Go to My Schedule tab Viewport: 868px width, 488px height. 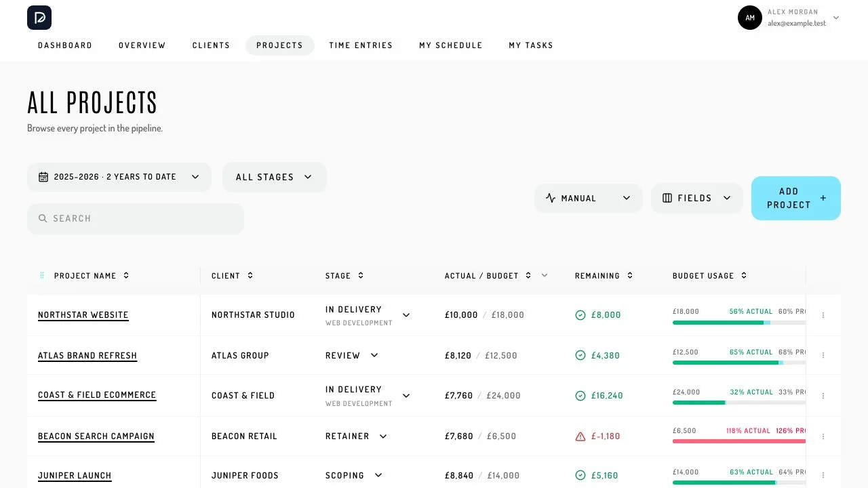451,45
